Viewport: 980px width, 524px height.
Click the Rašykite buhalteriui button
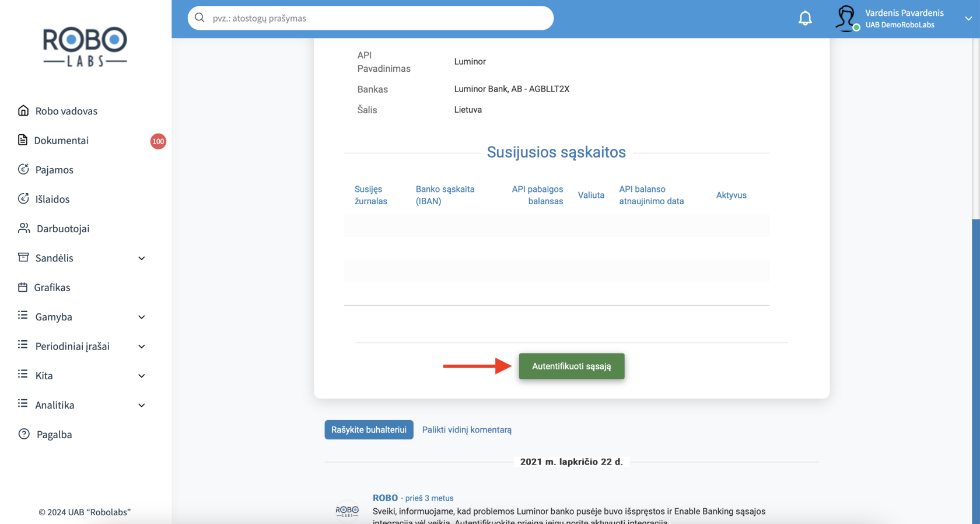pos(369,429)
